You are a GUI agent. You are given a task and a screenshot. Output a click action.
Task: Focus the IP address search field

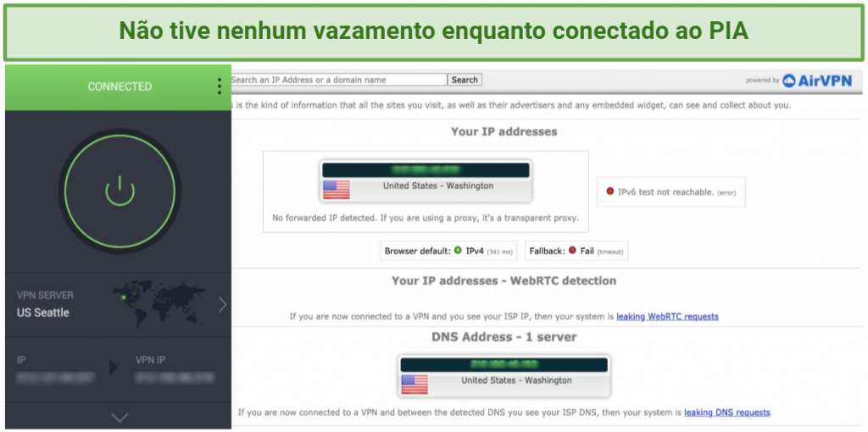pos(339,80)
